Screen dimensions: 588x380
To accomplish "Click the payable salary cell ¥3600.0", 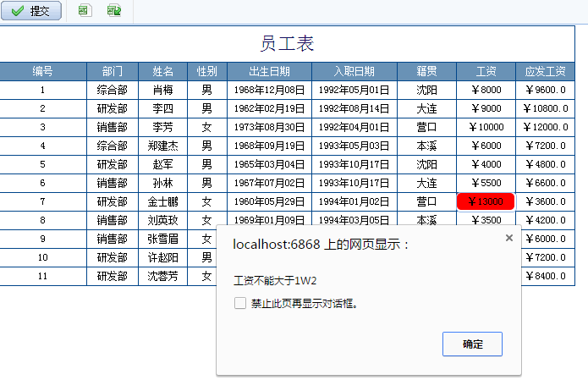I will 545,201.
